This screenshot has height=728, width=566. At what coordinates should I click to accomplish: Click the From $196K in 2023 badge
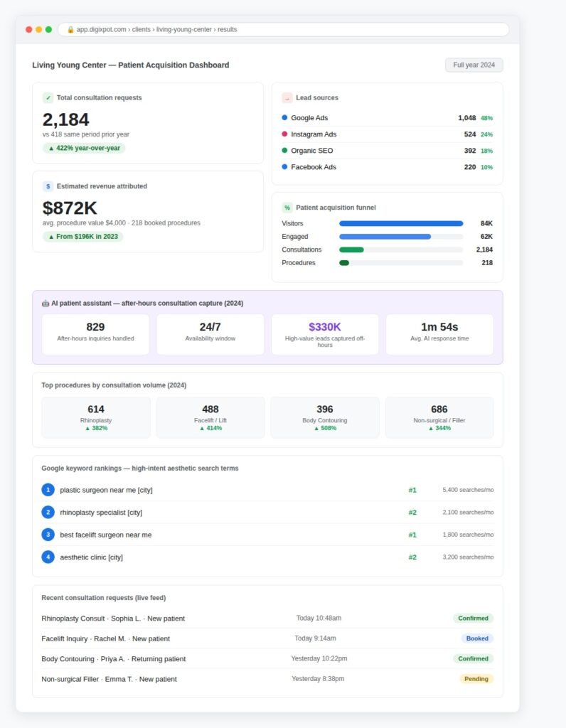tap(82, 236)
